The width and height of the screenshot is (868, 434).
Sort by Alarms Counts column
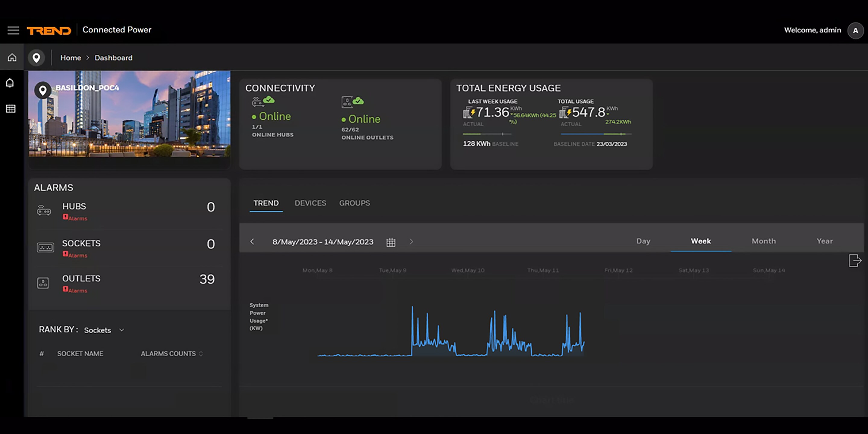pos(172,354)
